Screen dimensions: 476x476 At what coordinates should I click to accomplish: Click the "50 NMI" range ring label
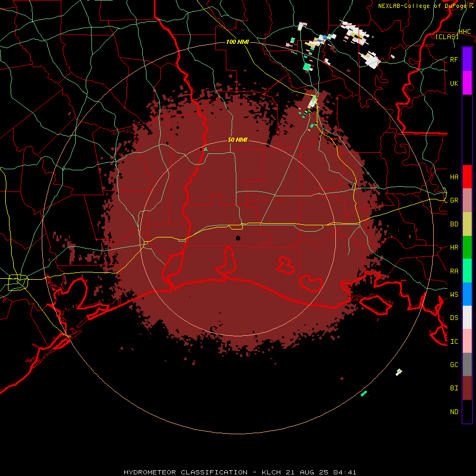[x=237, y=140]
